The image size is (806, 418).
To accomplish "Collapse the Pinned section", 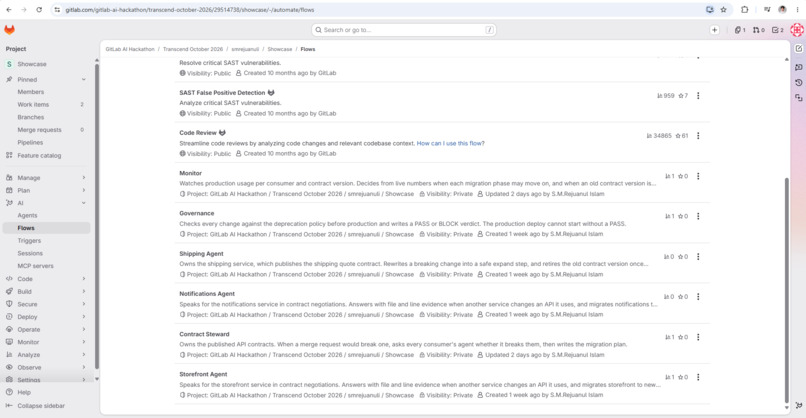I will pyautogui.click(x=84, y=80).
